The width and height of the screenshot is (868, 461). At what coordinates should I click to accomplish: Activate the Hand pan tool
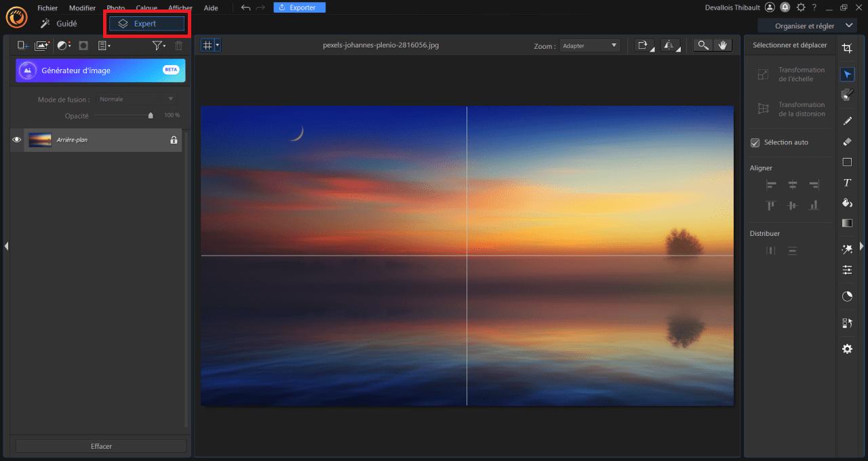point(722,45)
